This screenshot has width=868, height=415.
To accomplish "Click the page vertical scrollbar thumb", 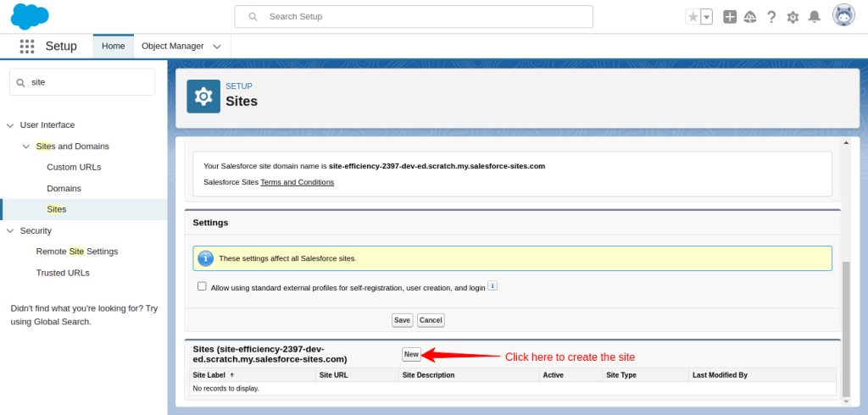I will 846,329.
